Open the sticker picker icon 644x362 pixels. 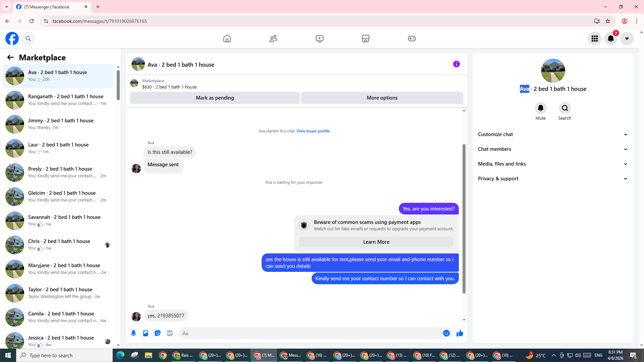[x=158, y=333]
